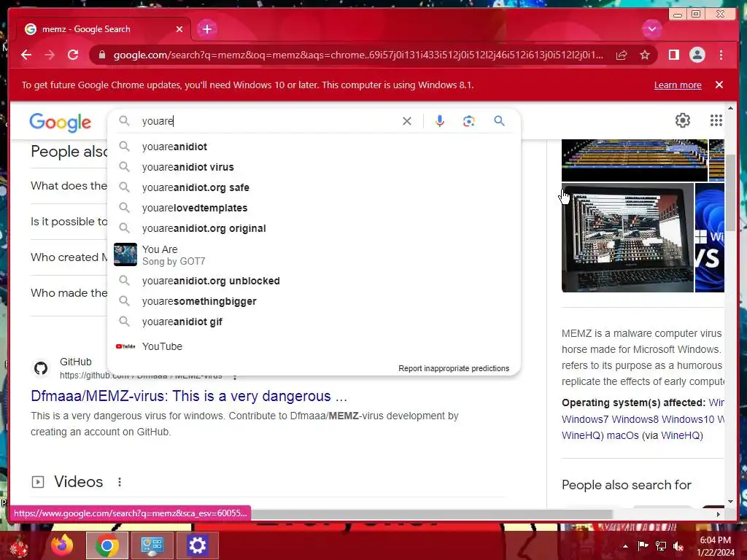Select the memz - Google Search tab
The height and width of the screenshot is (560, 747).
click(104, 29)
